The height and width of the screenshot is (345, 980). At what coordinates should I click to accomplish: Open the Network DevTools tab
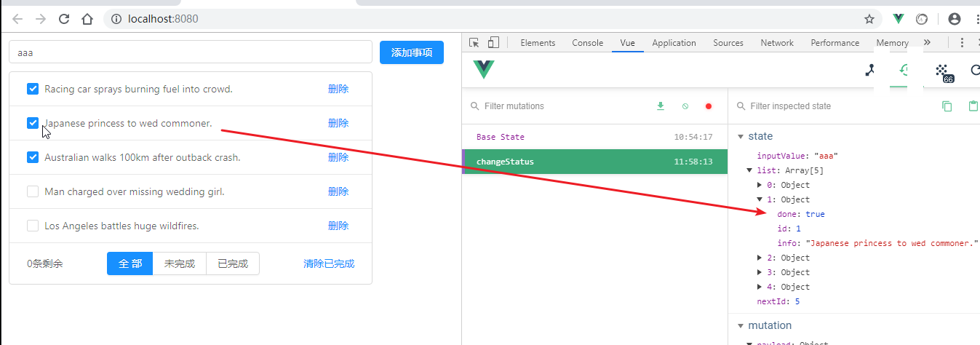pyautogui.click(x=777, y=43)
